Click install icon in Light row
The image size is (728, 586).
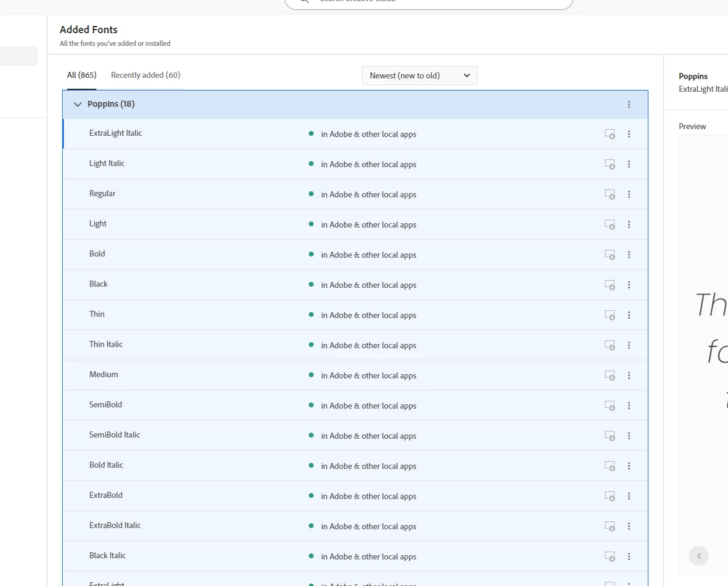(x=610, y=225)
